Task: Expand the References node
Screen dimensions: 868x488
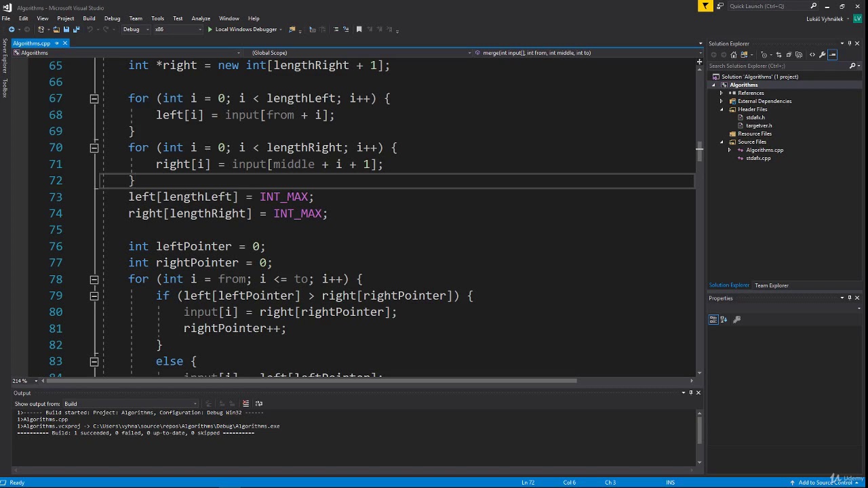Action: pyautogui.click(x=722, y=93)
